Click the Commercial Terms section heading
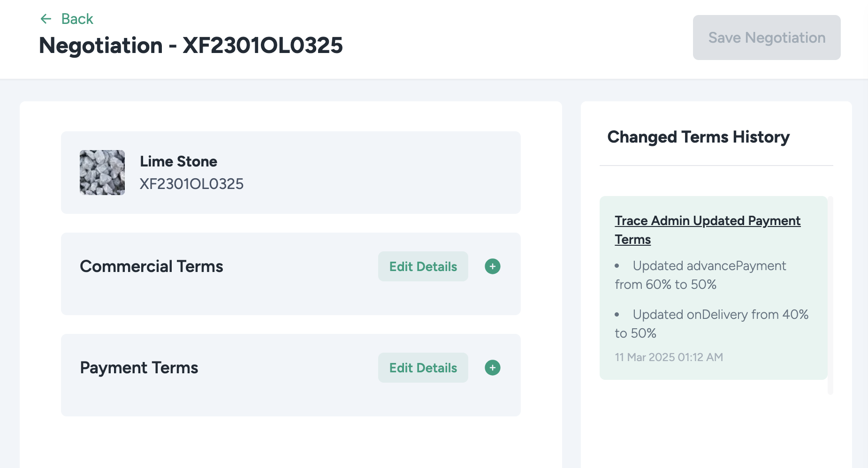This screenshot has width=868, height=468. click(152, 266)
